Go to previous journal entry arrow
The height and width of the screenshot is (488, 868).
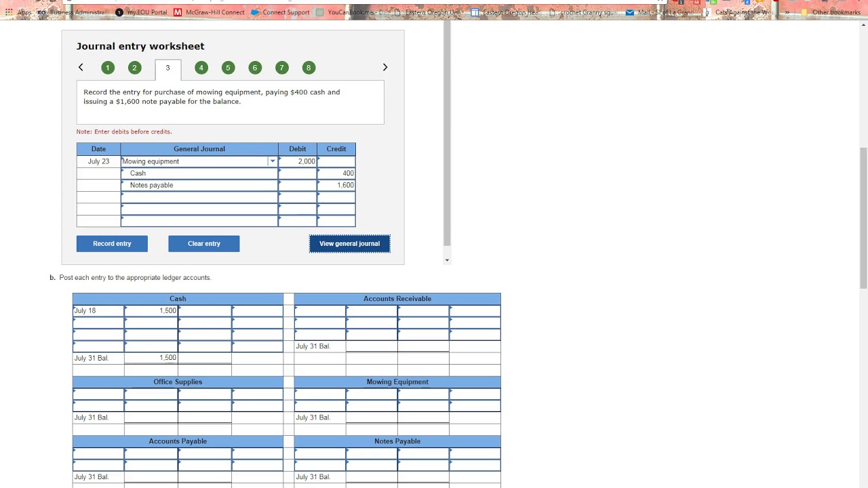[x=81, y=67]
